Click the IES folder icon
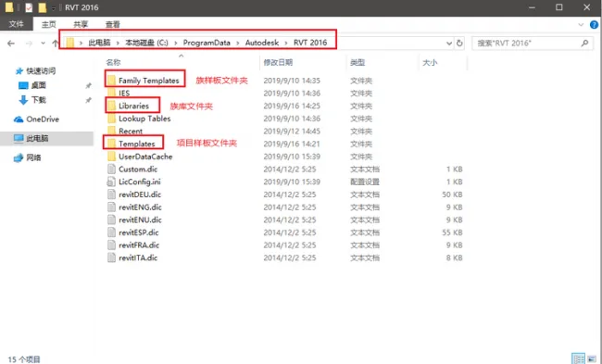Screen dimensions: 602x364 pyautogui.click(x=111, y=93)
